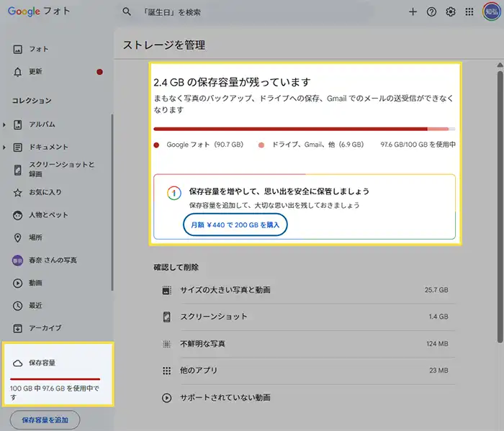The height and width of the screenshot is (431, 504).
Task: Click the main red storage progress bar
Action: point(305,129)
